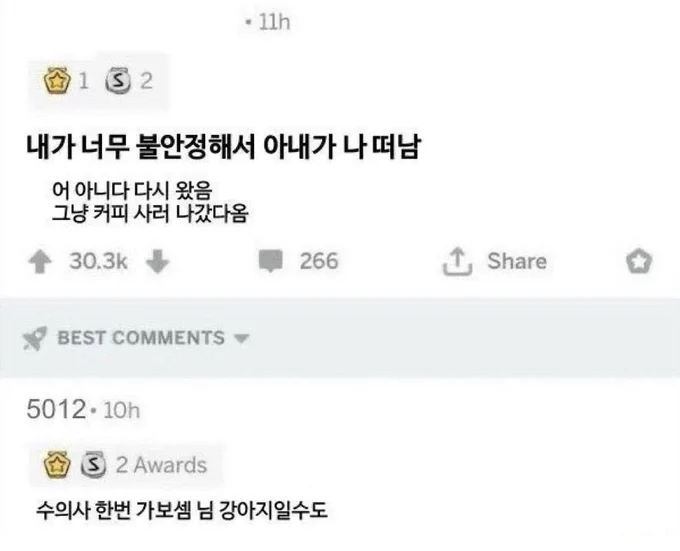
Task: Open the comments via speech bubble icon
Action: tap(271, 261)
